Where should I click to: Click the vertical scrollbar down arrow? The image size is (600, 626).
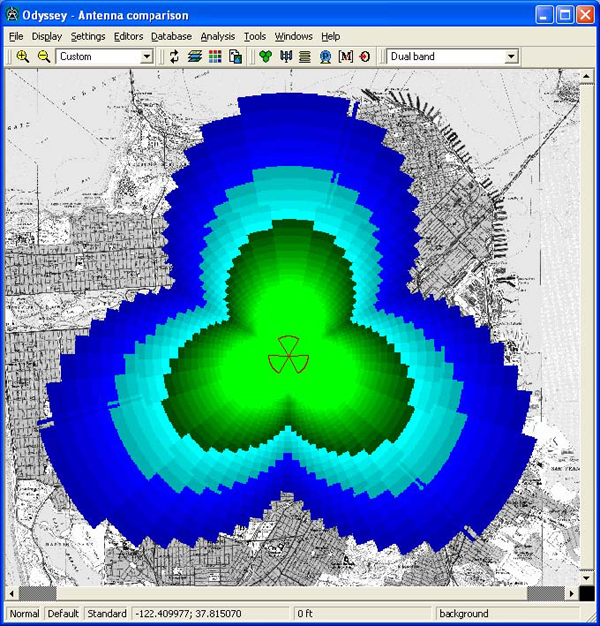click(x=587, y=577)
